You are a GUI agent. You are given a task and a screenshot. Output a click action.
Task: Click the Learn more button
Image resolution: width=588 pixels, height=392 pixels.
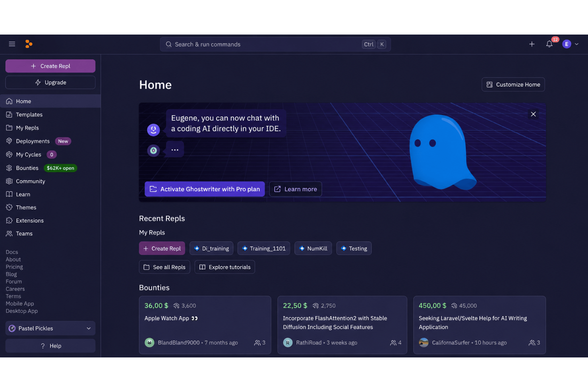(x=295, y=189)
